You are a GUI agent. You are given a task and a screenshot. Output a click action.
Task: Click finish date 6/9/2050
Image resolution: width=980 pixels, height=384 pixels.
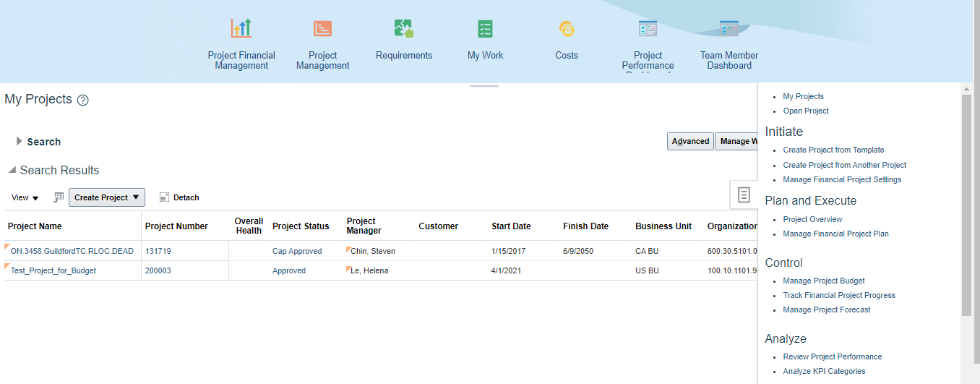[x=579, y=251]
